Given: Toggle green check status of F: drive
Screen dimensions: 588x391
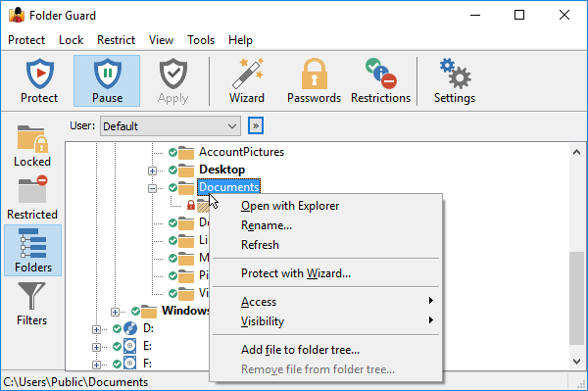Looking at the screenshot, I should coord(117,364).
